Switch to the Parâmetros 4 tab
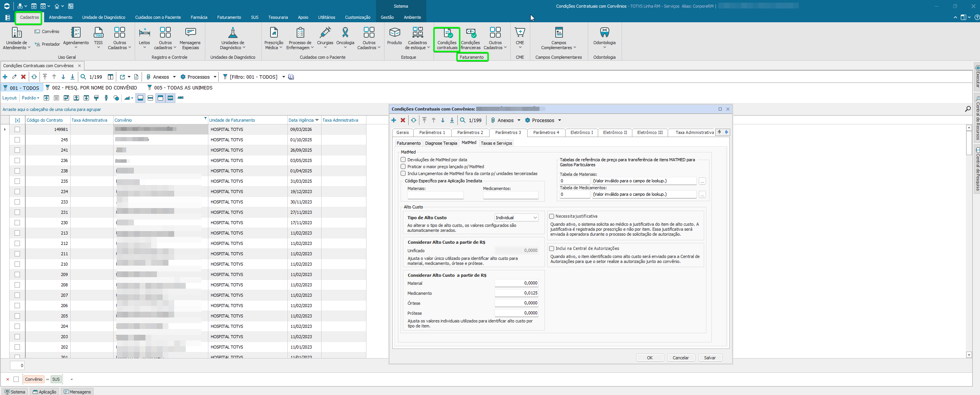Screen dimensions: 980x395 click(546, 132)
